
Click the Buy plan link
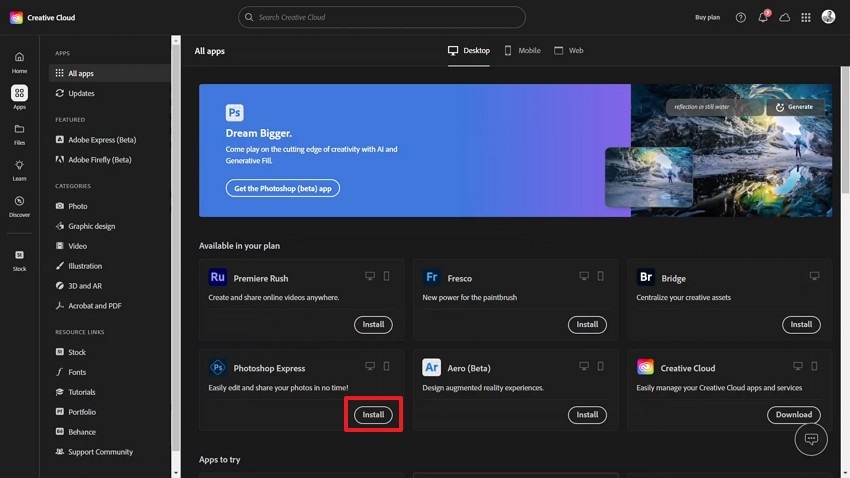[x=707, y=17]
